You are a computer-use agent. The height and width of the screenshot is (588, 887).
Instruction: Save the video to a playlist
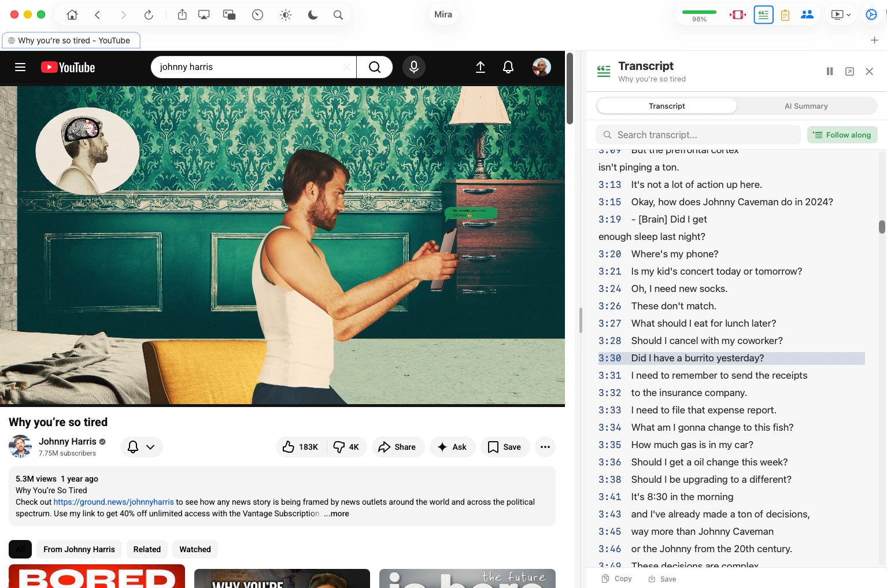505,447
